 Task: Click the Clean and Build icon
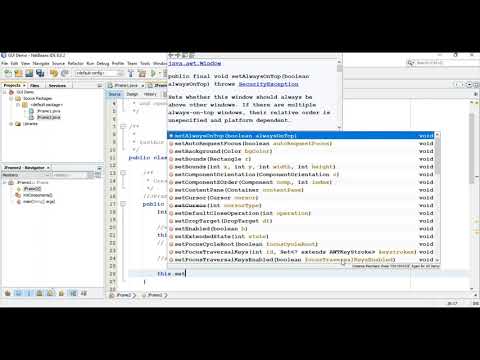pyautogui.click(x=142, y=73)
